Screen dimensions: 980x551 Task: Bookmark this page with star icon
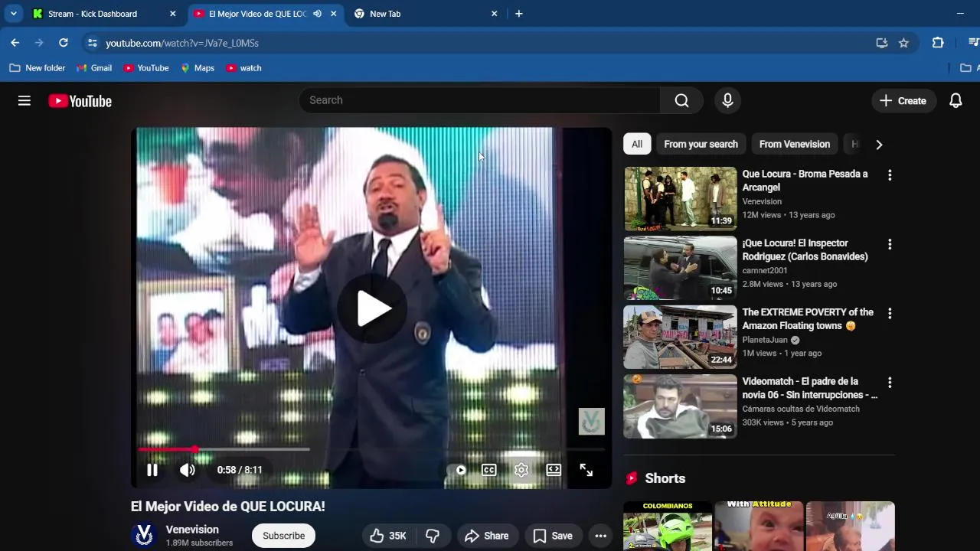click(x=903, y=43)
